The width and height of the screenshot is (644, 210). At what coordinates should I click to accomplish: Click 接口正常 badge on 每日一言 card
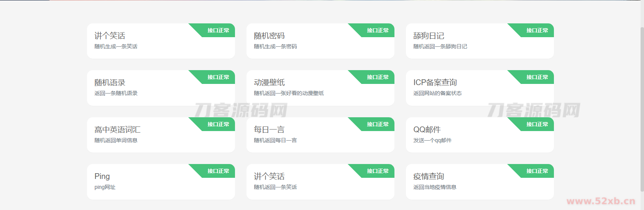click(377, 124)
